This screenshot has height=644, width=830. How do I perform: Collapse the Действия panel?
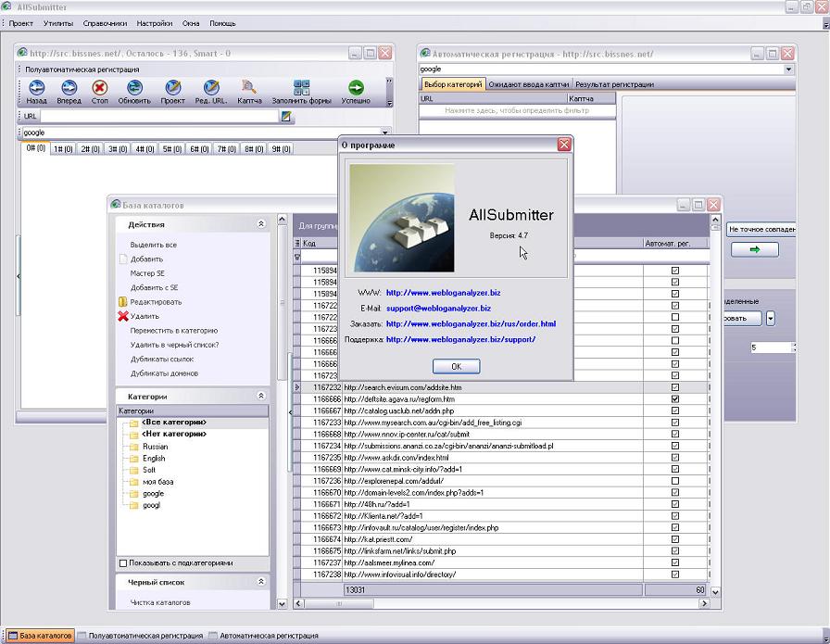(x=261, y=224)
